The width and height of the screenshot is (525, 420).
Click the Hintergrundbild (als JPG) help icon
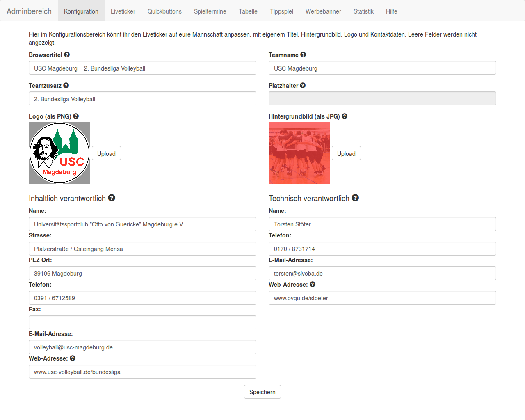[345, 116]
